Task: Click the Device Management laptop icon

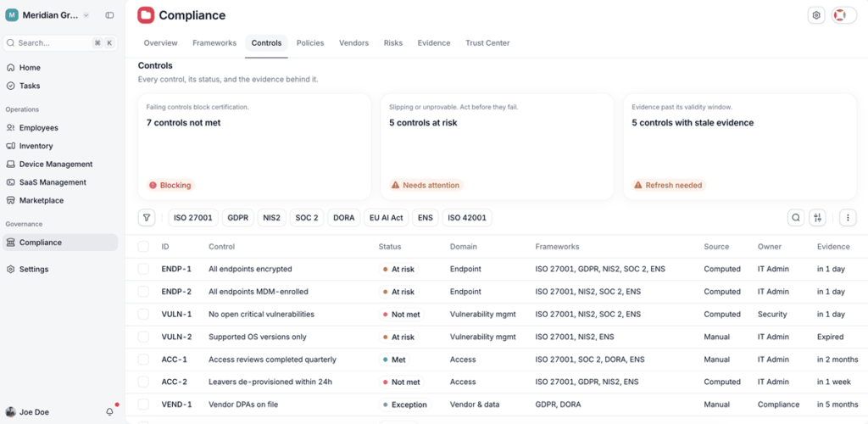Action: pyautogui.click(x=10, y=165)
